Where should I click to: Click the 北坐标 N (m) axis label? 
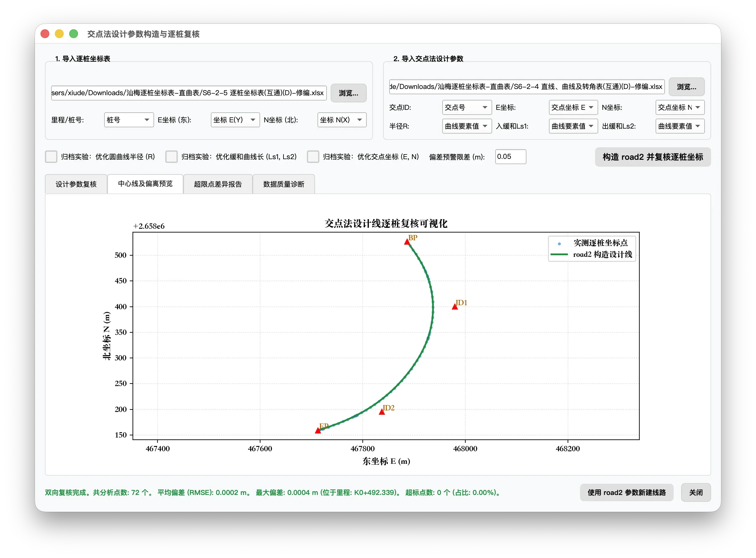tap(107, 336)
